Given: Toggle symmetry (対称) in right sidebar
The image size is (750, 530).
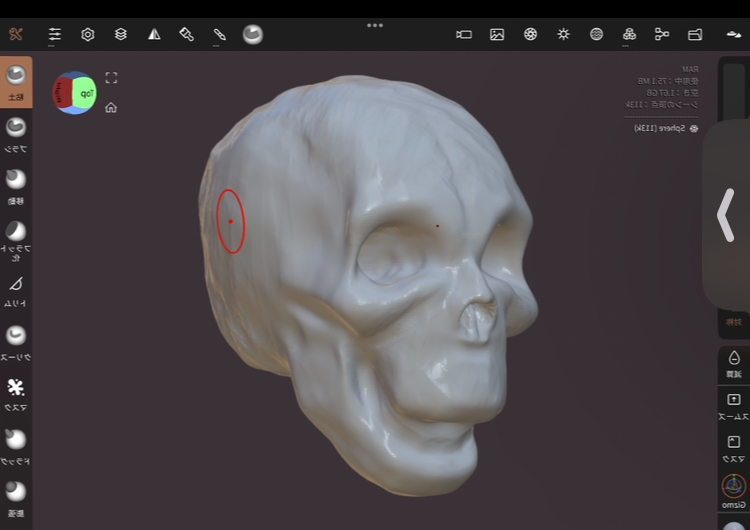Looking at the screenshot, I should [x=734, y=322].
